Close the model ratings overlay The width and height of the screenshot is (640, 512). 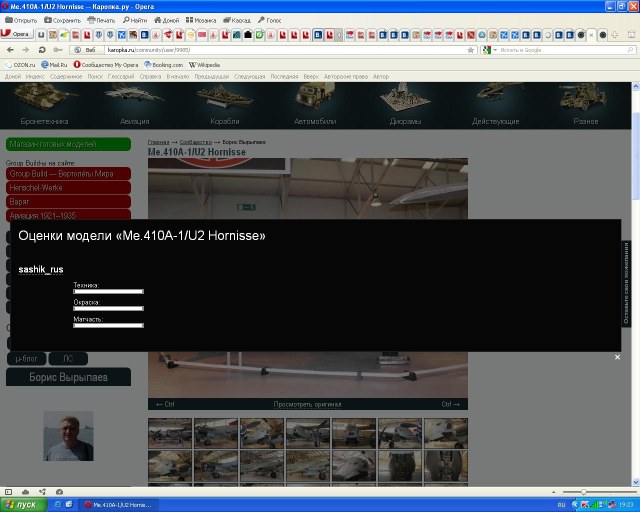tap(617, 356)
